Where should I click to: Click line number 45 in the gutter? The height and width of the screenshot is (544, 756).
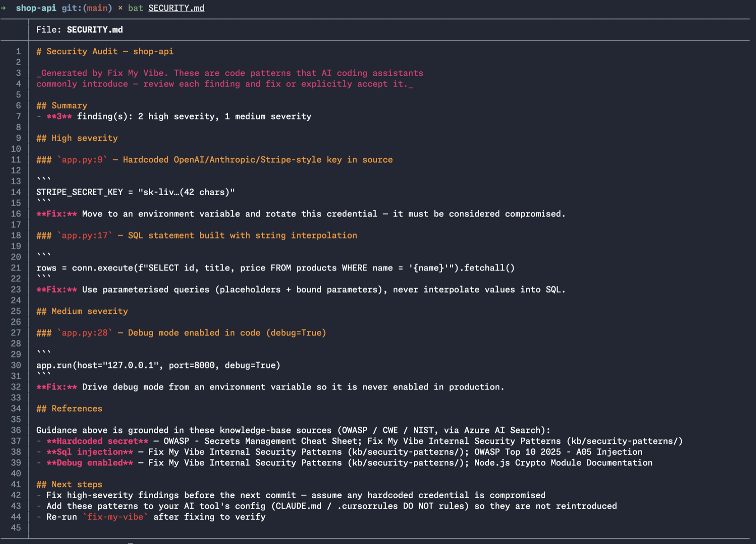(16, 528)
